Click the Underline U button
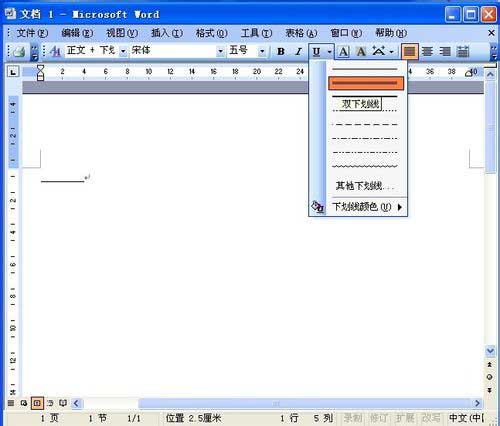500x426 pixels. click(x=316, y=51)
